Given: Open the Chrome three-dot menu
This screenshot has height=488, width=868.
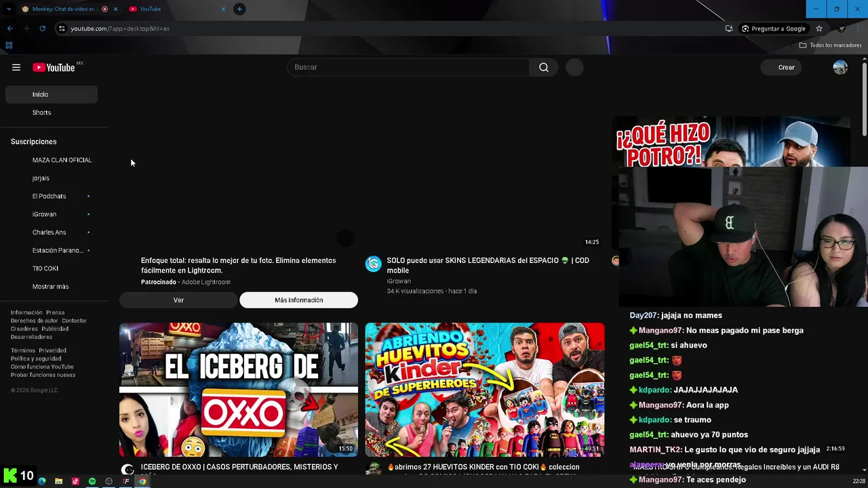Looking at the screenshot, I should 859,28.
